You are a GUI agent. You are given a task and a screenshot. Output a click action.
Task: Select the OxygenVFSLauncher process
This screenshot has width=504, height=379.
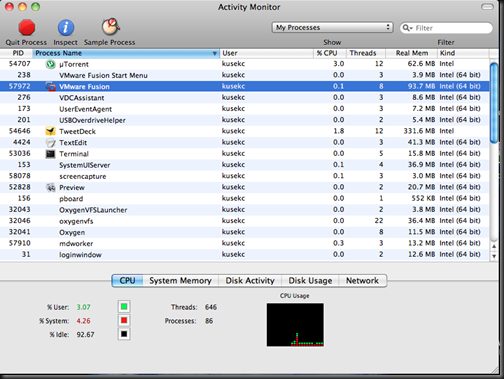coord(245,210)
